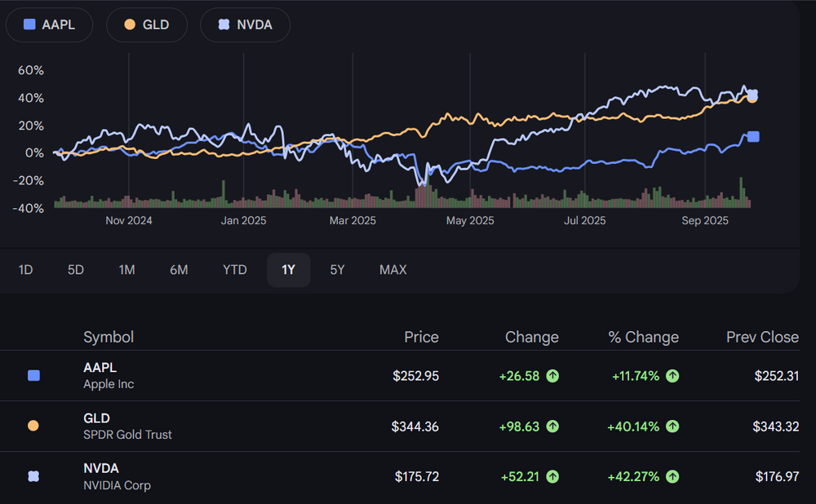816x504 pixels.
Task: Choose the MAX time range
Action: (392, 270)
